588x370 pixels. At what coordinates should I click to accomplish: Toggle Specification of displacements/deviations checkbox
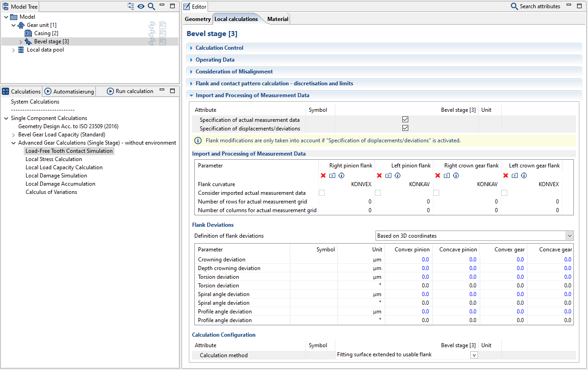click(405, 128)
